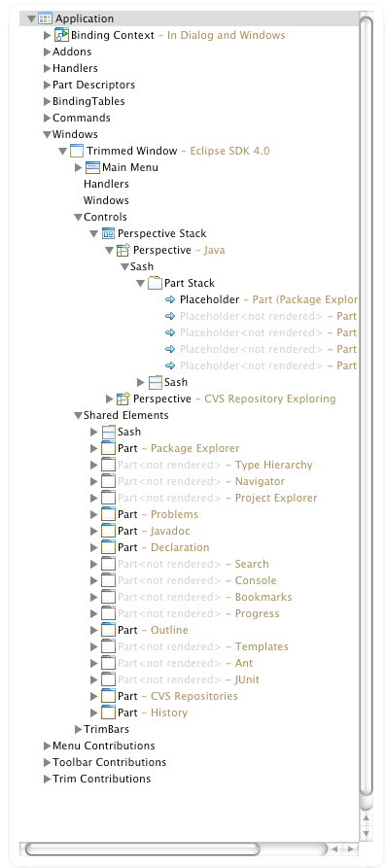Click the Binding Context icon
Image resolution: width=386 pixels, height=868 pixels.
point(61,35)
